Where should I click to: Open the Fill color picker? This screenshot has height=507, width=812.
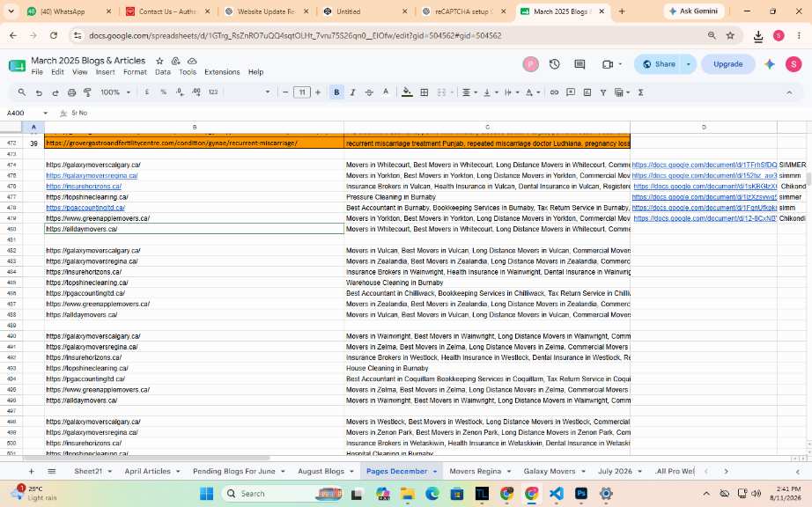tap(407, 92)
